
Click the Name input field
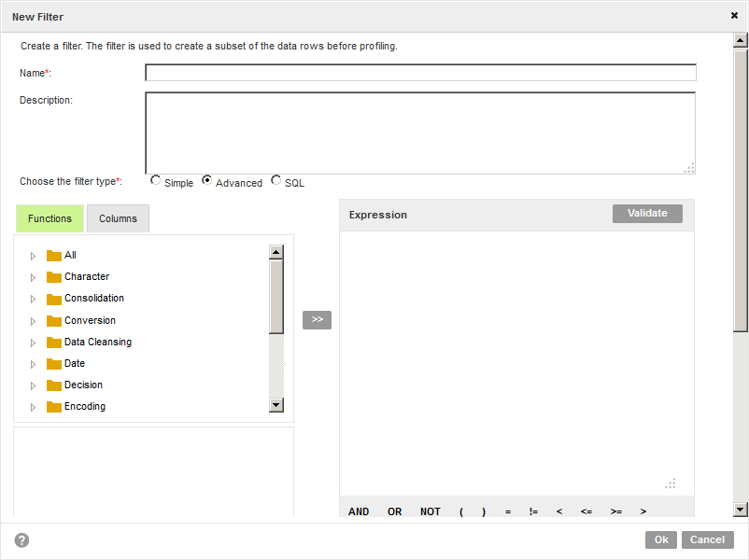pos(420,73)
